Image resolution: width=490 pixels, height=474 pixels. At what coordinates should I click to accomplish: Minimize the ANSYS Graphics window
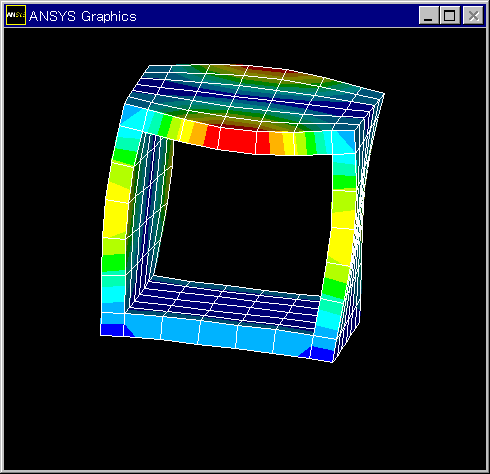429,15
